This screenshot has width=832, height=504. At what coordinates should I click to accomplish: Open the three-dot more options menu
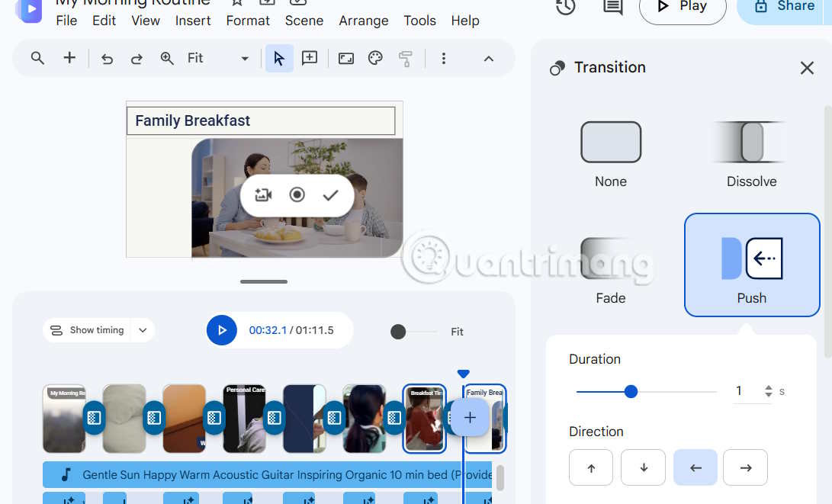click(x=444, y=58)
